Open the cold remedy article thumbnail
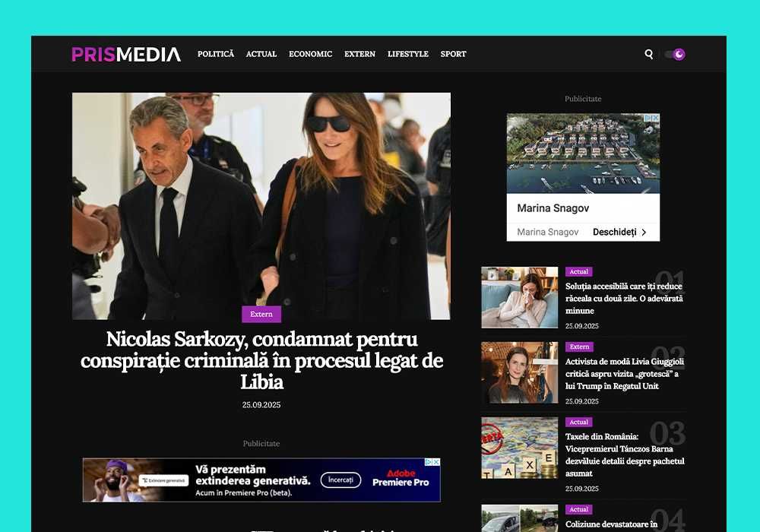760x532 pixels. [x=520, y=297]
